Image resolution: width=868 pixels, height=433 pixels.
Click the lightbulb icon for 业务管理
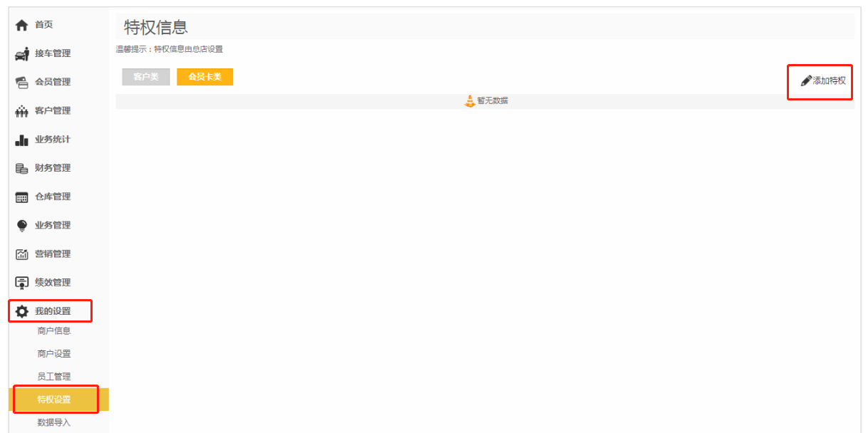[22, 226]
